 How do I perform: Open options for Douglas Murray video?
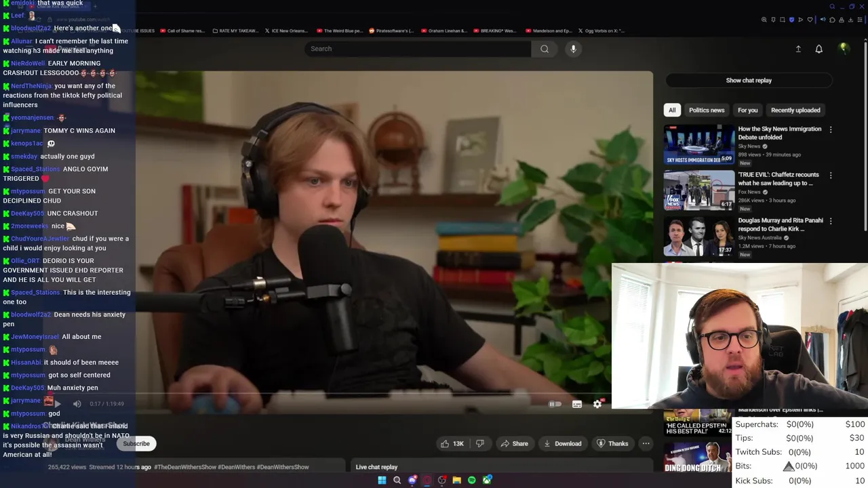[831, 221]
